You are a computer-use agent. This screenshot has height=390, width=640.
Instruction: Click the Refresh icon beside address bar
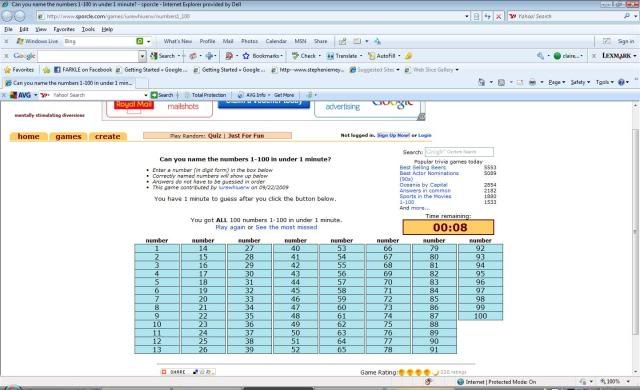(x=487, y=16)
